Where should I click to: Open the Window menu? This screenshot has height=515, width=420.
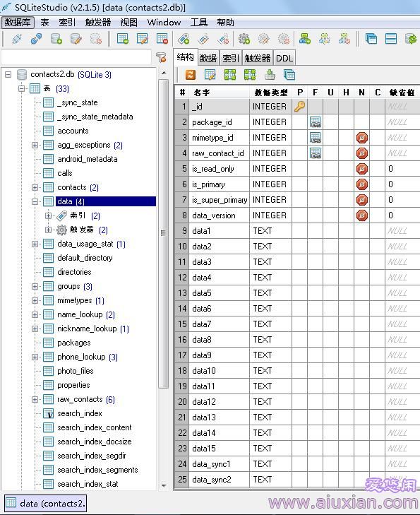[x=164, y=23]
